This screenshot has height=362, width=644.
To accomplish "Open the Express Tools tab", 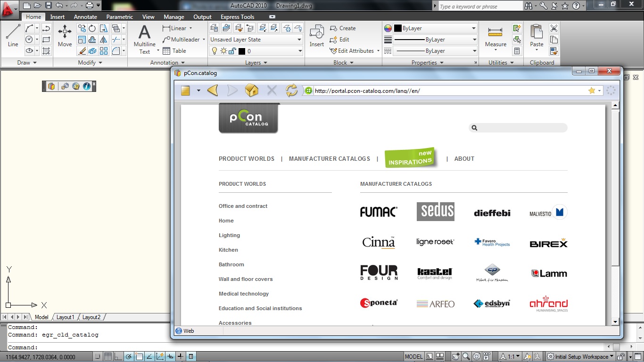I will [x=238, y=16].
